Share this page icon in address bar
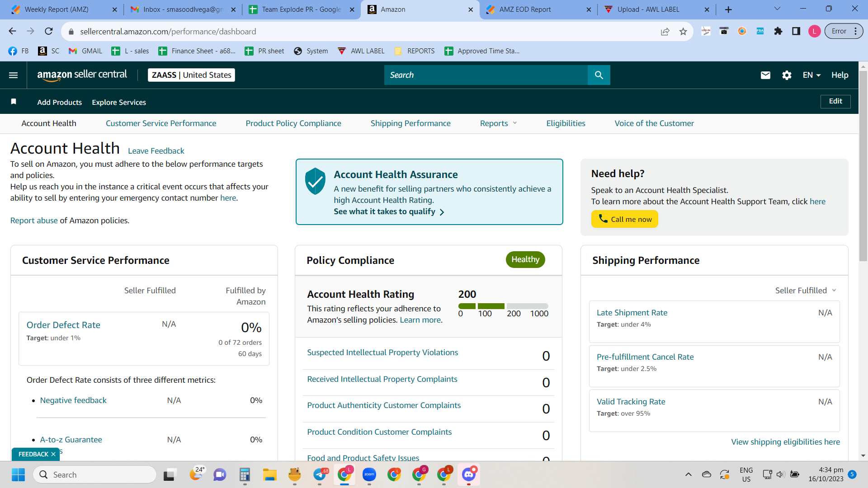This screenshot has height=488, width=868. point(665,31)
